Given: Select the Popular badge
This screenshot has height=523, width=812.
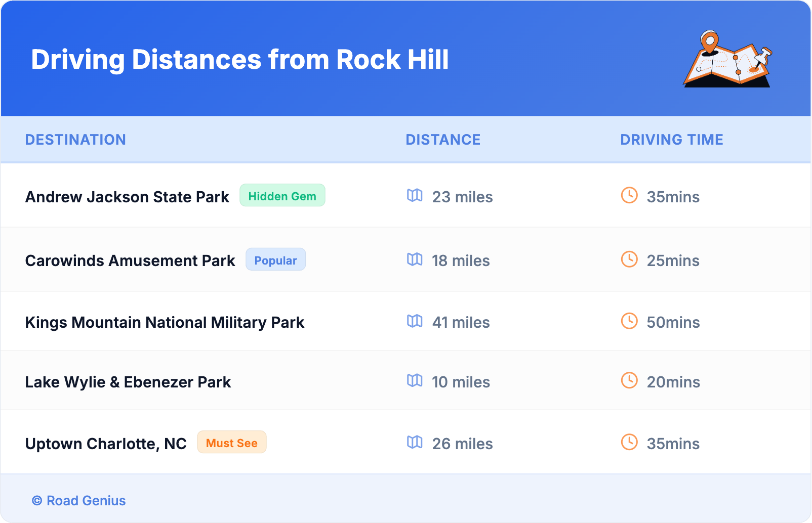Looking at the screenshot, I should [275, 260].
